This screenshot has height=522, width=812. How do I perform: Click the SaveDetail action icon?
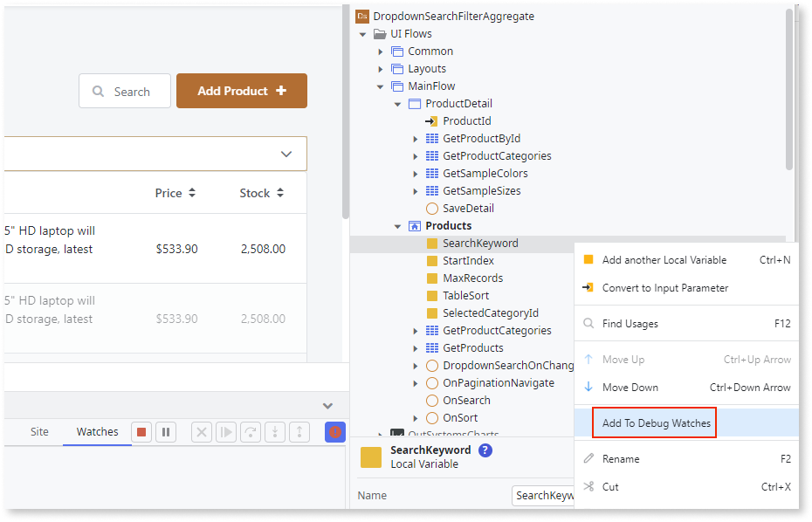tap(430, 208)
